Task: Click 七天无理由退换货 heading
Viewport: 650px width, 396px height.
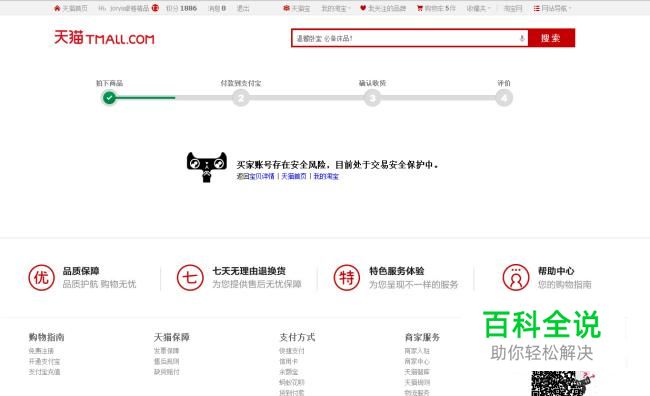Action: 249,271
